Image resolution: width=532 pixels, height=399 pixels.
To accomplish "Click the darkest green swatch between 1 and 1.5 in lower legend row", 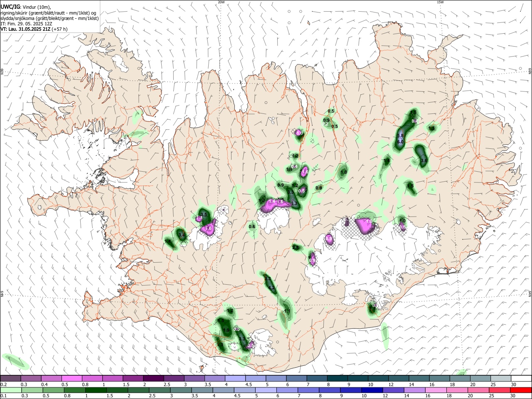I will [95, 390].
